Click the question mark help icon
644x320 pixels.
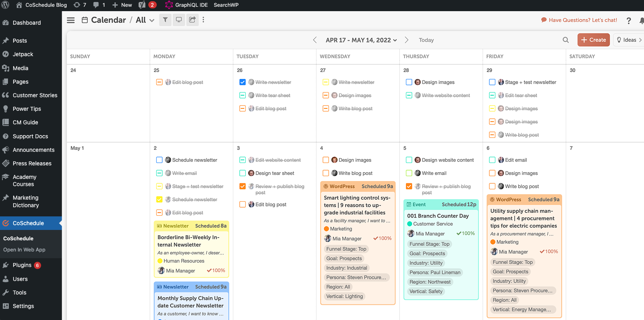[x=628, y=21]
